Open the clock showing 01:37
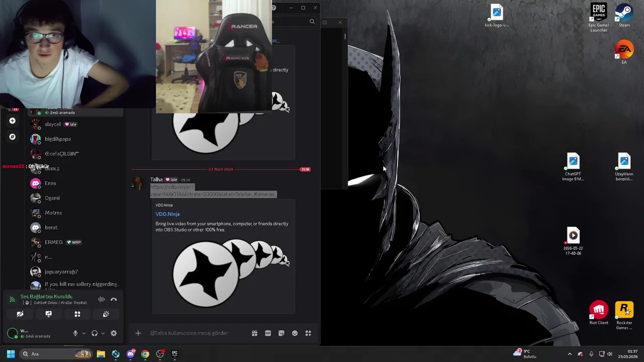Image resolution: width=644 pixels, height=362 pixels. 628,354
